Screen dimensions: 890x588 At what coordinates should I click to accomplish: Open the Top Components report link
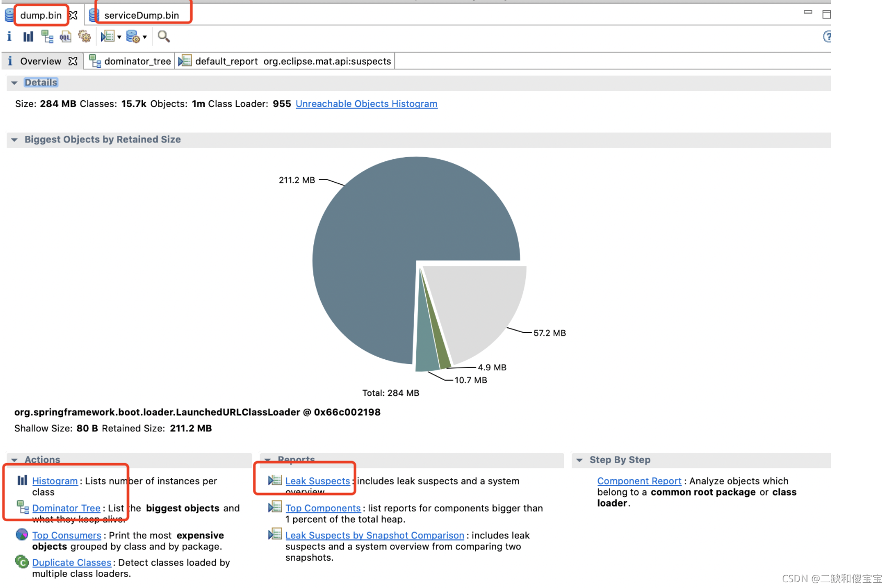pos(323,508)
